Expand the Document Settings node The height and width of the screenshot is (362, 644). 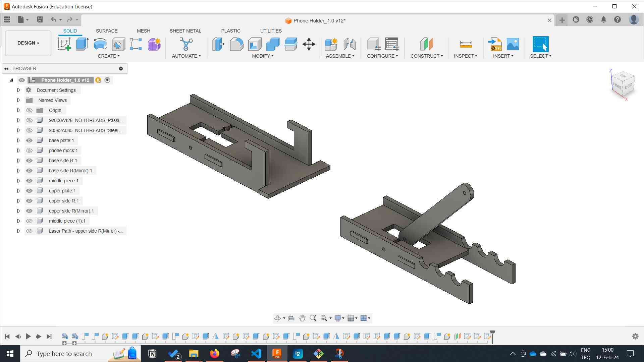pos(18,90)
